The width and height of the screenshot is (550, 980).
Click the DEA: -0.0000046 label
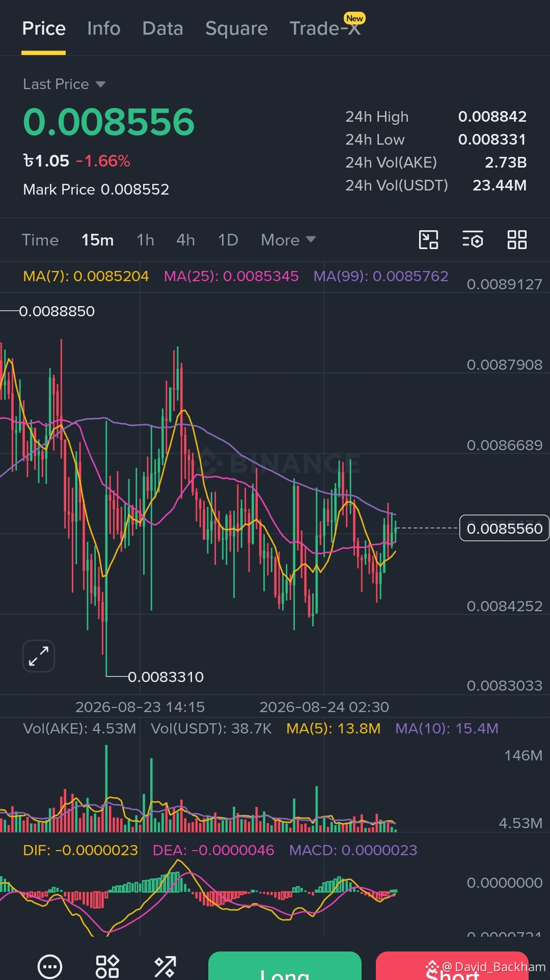click(213, 850)
